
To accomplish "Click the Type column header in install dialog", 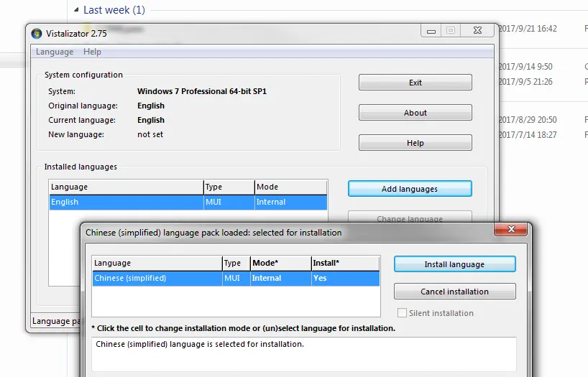I will (x=236, y=263).
